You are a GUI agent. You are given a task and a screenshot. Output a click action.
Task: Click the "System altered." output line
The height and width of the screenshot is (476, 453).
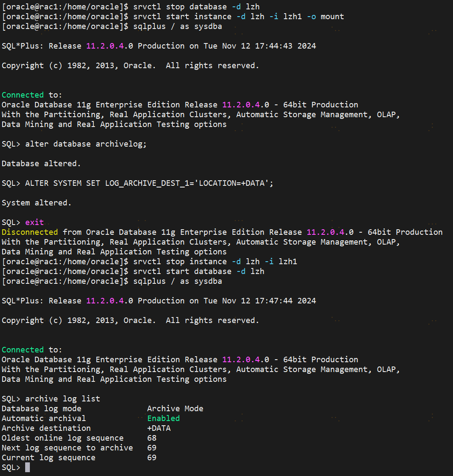pyautogui.click(x=36, y=203)
